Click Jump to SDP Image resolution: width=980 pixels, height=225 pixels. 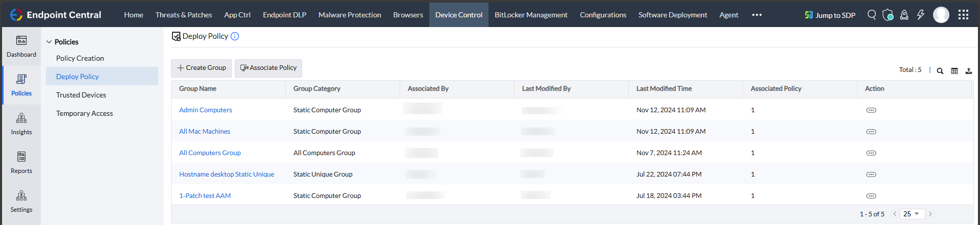[x=830, y=15]
